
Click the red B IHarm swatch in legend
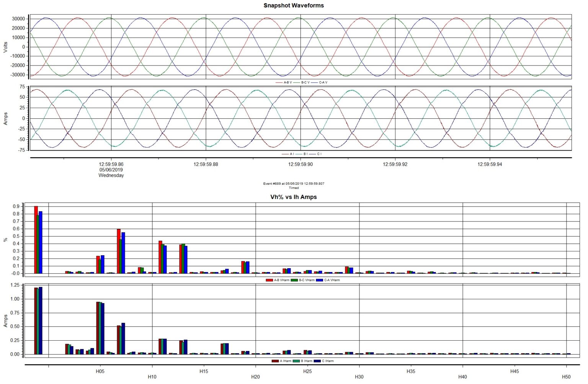coord(296,361)
